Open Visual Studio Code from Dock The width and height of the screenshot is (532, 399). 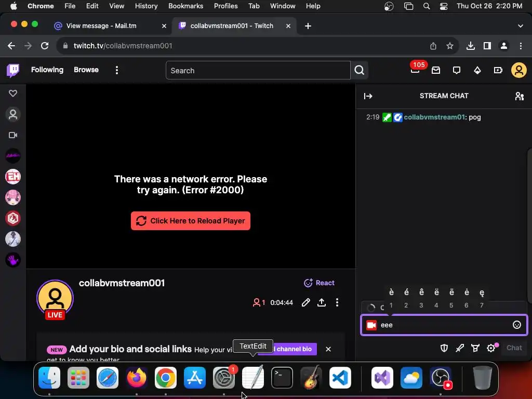tap(340, 378)
